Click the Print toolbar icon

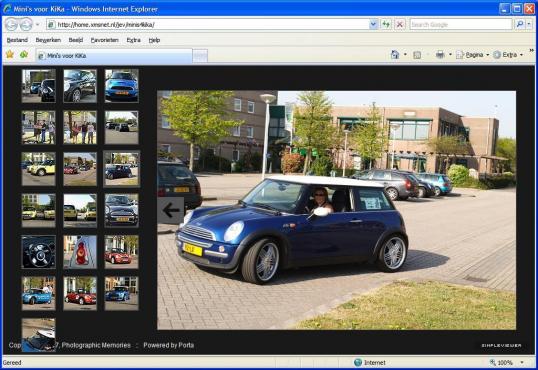point(440,55)
